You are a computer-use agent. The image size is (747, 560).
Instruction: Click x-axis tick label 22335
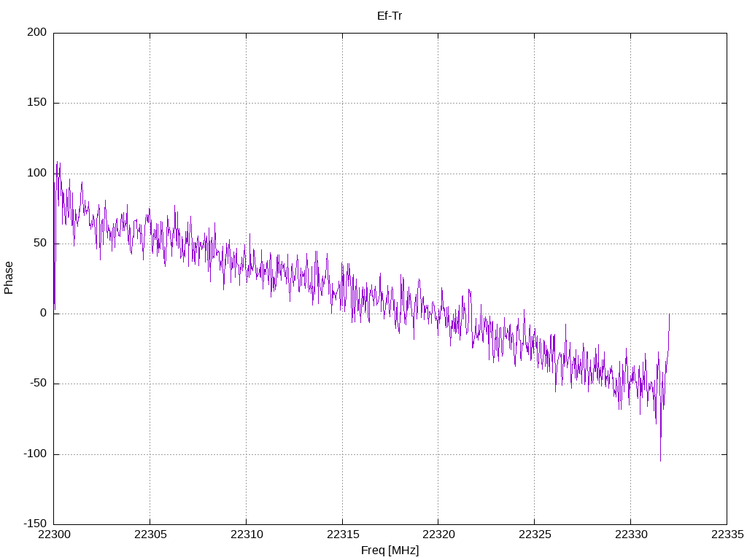point(727,534)
